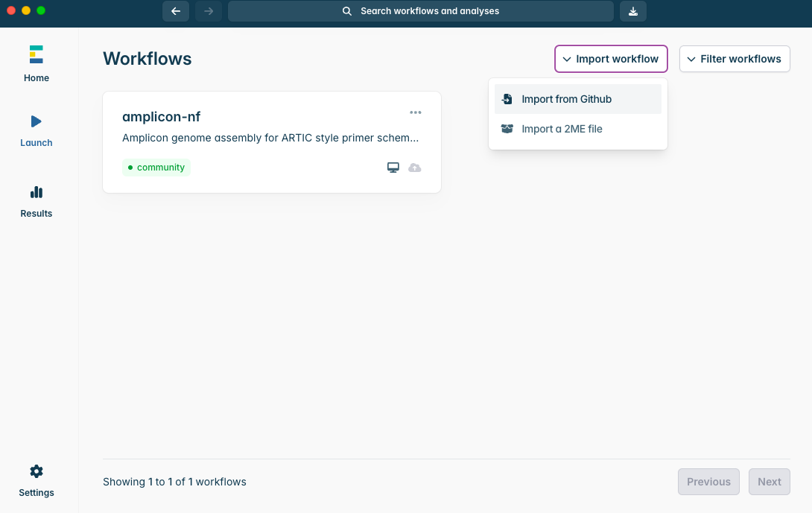Open Settings using the gear icon
The image size is (812, 513).
pos(36,471)
